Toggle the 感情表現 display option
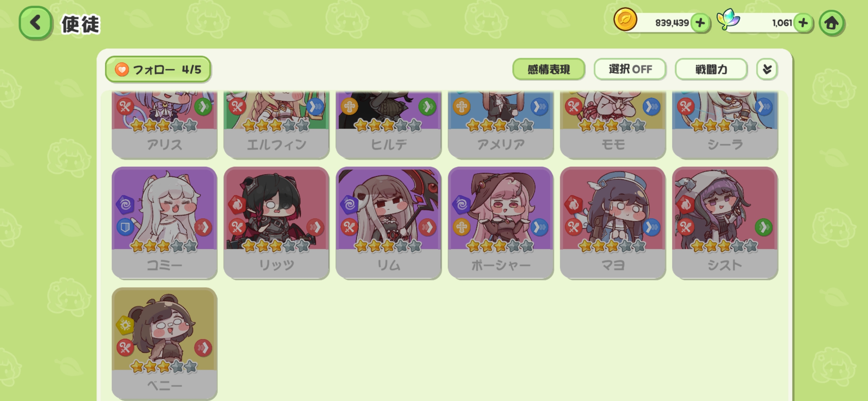The image size is (868, 401). coord(549,69)
